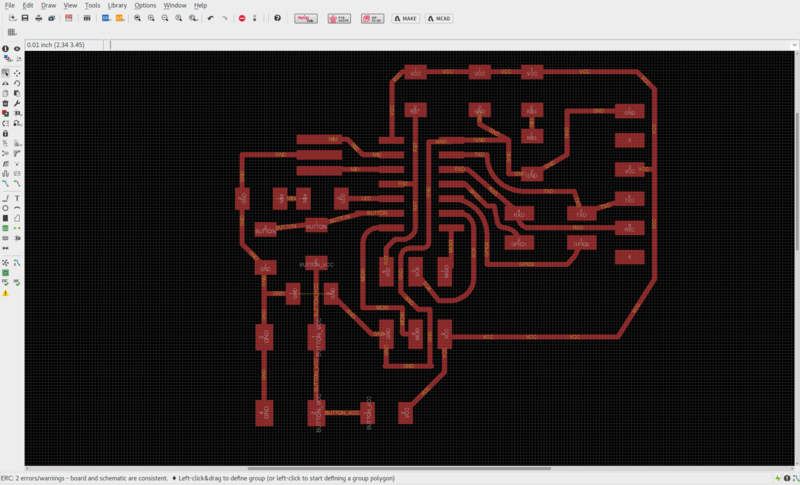The height and width of the screenshot is (485, 800).
Task: Open the View menu
Action: (x=70, y=5)
